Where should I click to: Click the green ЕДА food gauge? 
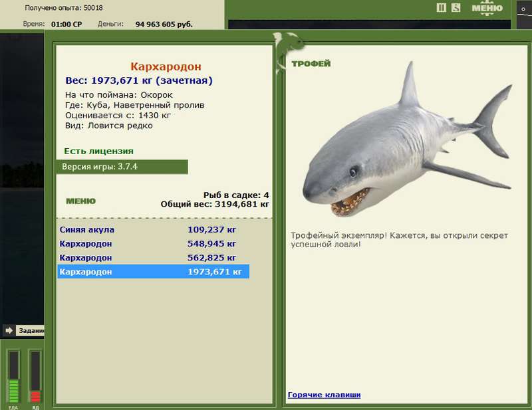(x=13, y=376)
